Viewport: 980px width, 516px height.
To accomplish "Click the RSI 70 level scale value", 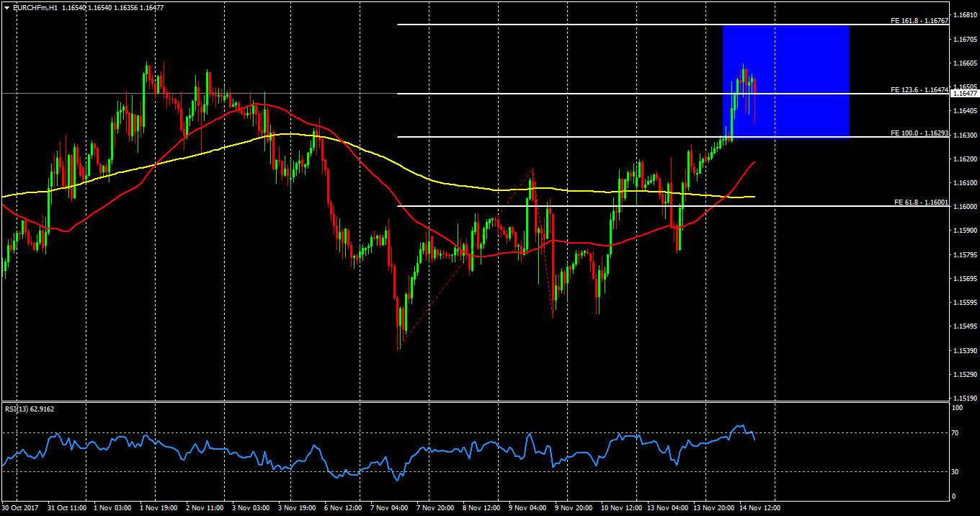I will tap(955, 433).
